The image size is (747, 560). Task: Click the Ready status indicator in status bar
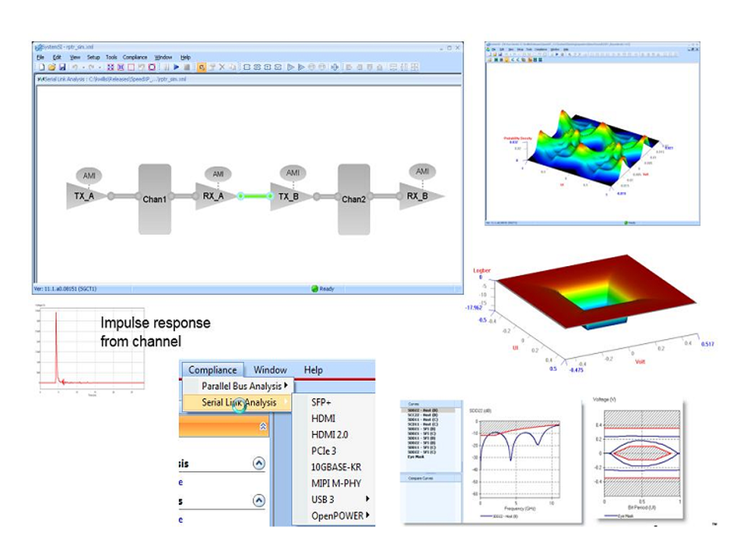322,289
